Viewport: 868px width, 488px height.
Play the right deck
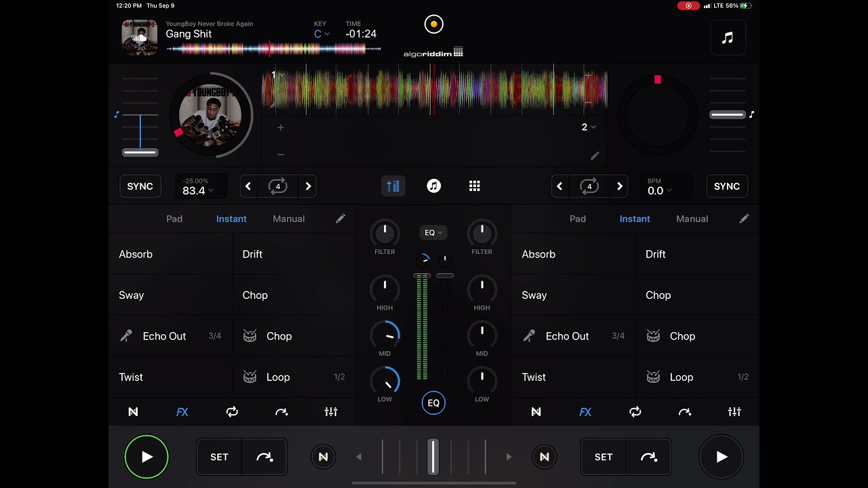pos(722,457)
